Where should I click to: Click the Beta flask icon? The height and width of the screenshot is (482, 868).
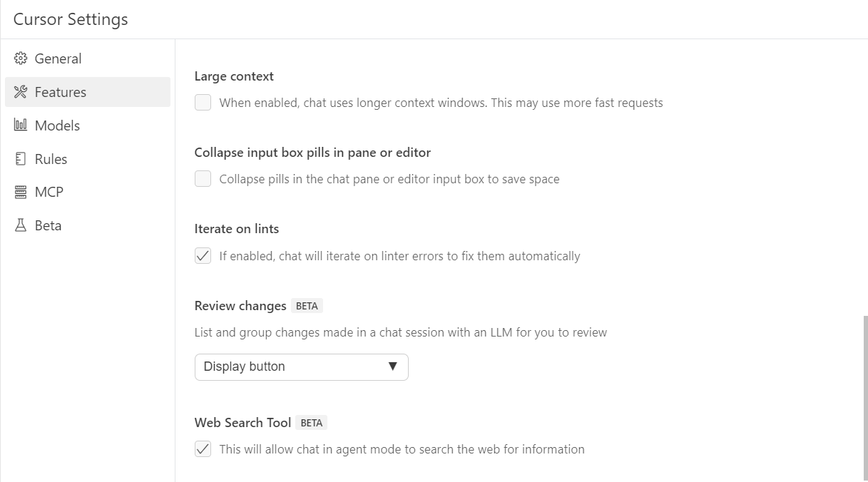[21, 225]
